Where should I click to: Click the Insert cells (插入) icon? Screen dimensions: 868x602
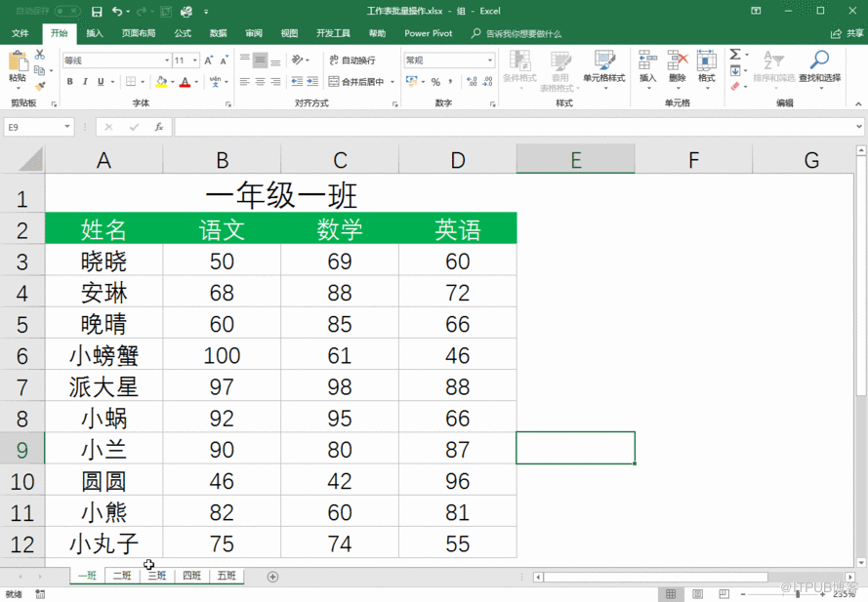(x=647, y=65)
